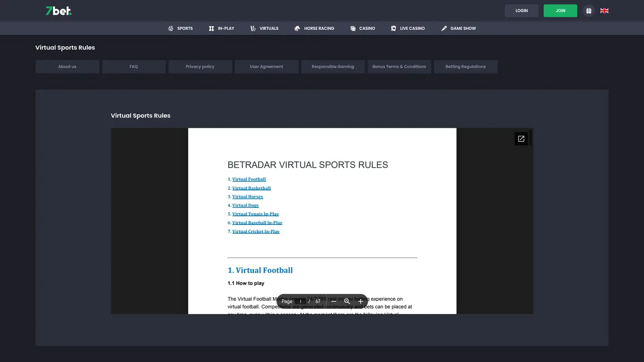
Task: Follow the Virtual Horses link
Action: 248,197
